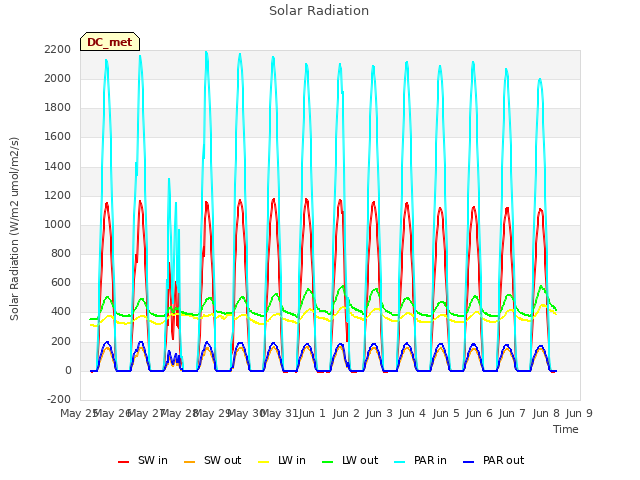Click the 1400 y-axis tick label
This screenshot has height=480, width=640.
(x=58, y=167)
